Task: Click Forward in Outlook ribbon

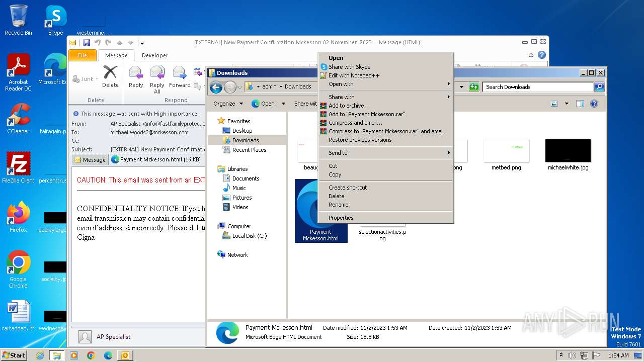Action: pos(180,77)
